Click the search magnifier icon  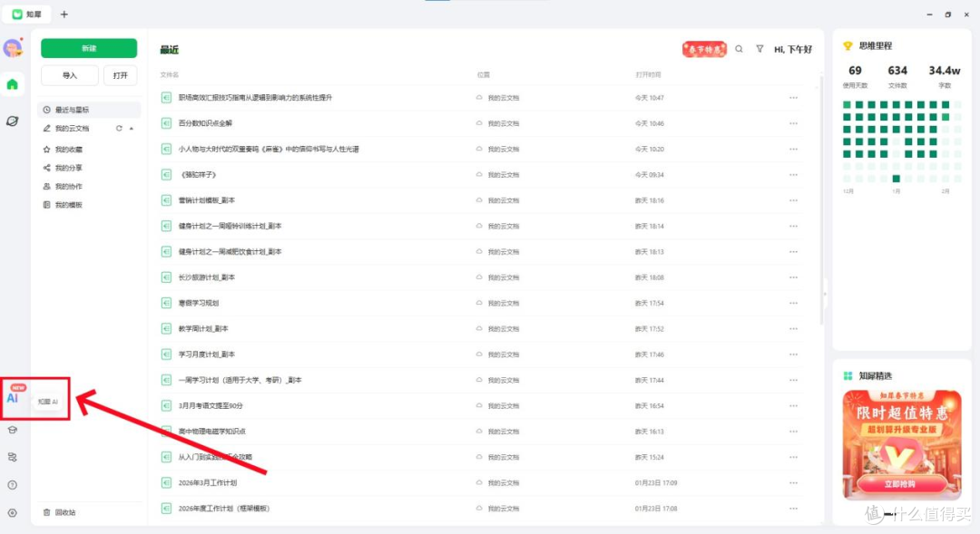click(739, 49)
